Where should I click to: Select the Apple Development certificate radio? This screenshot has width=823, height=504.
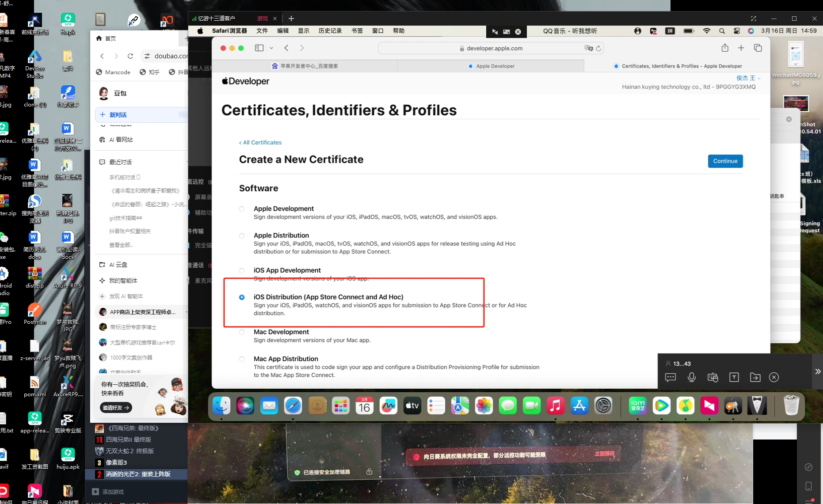(x=242, y=209)
